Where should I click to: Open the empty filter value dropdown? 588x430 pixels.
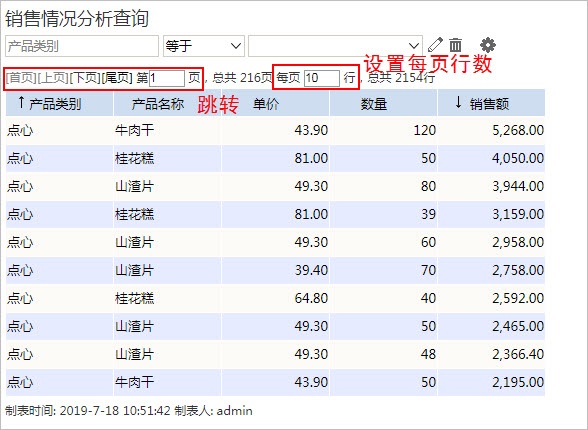[x=335, y=46]
